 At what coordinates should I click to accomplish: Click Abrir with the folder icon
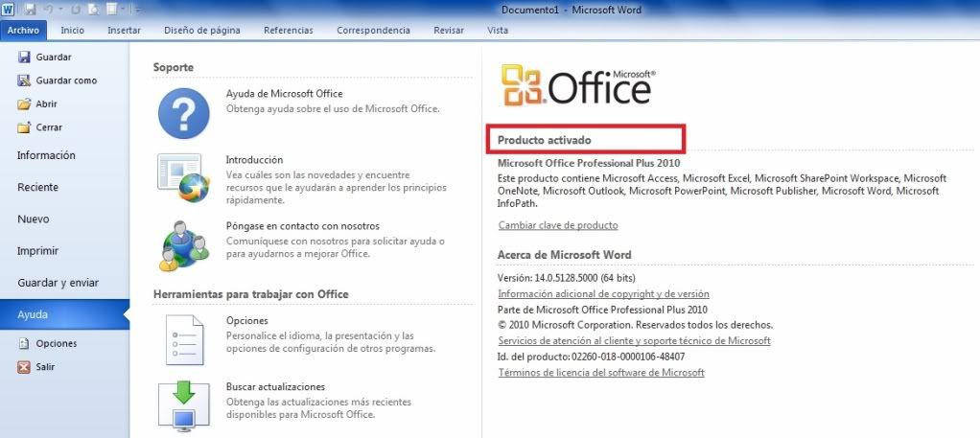click(37, 104)
